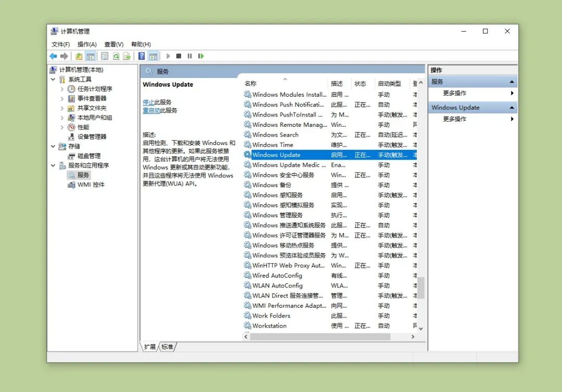Open 更多操作 submenu under 服务

coord(472,93)
